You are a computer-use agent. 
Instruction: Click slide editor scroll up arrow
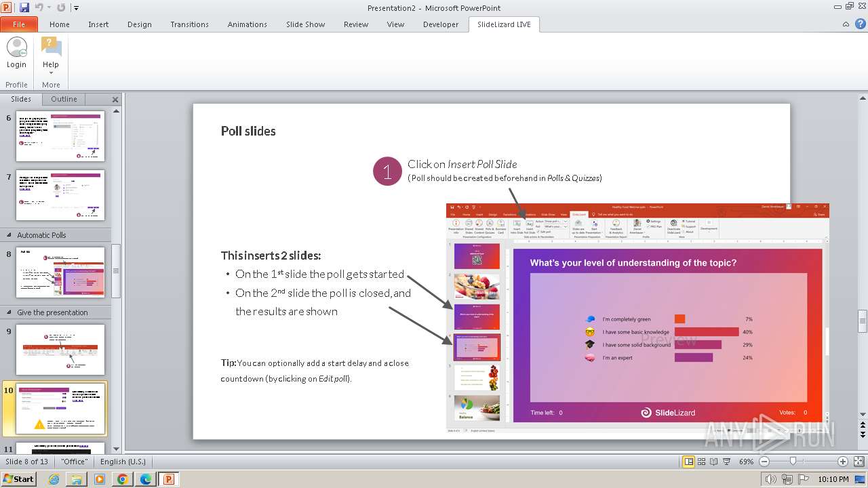(863, 98)
